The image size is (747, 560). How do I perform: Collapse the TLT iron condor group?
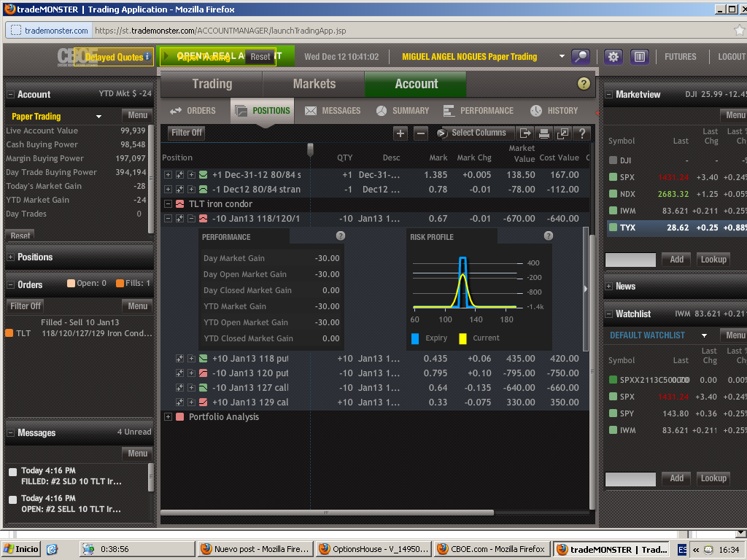click(x=169, y=204)
